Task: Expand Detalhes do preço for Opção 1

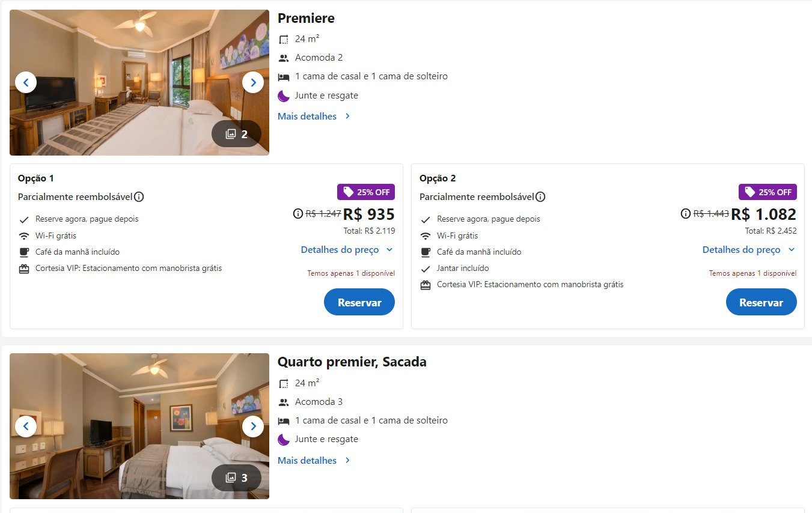Action: (x=347, y=250)
